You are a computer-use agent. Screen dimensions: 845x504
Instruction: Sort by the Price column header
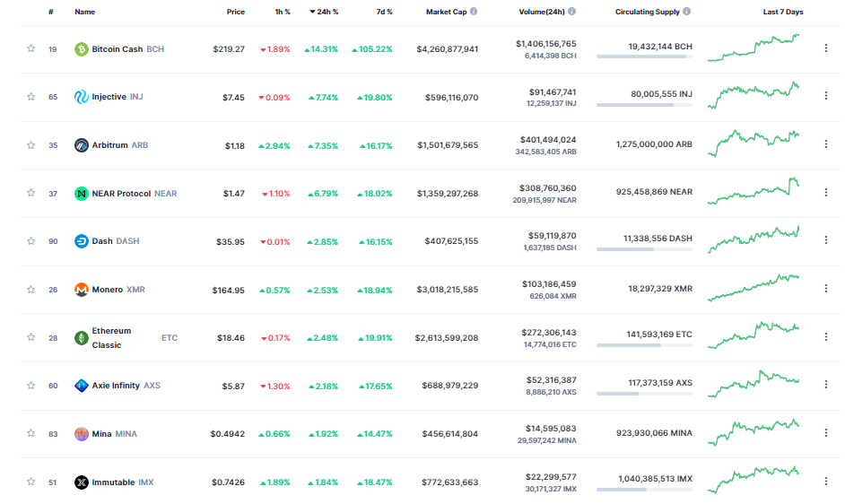236,12
